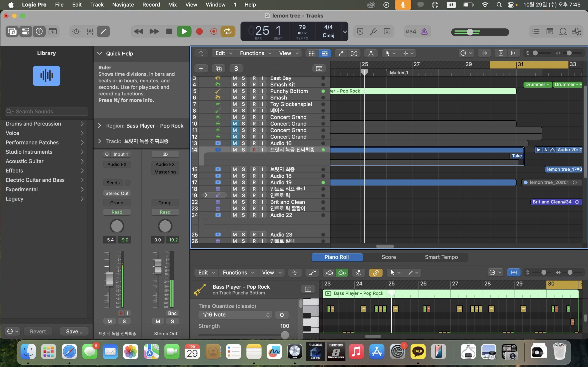Click the Smart Controls knob icon
Image resolution: width=588 pixels, height=367 pixels.
coord(76,32)
